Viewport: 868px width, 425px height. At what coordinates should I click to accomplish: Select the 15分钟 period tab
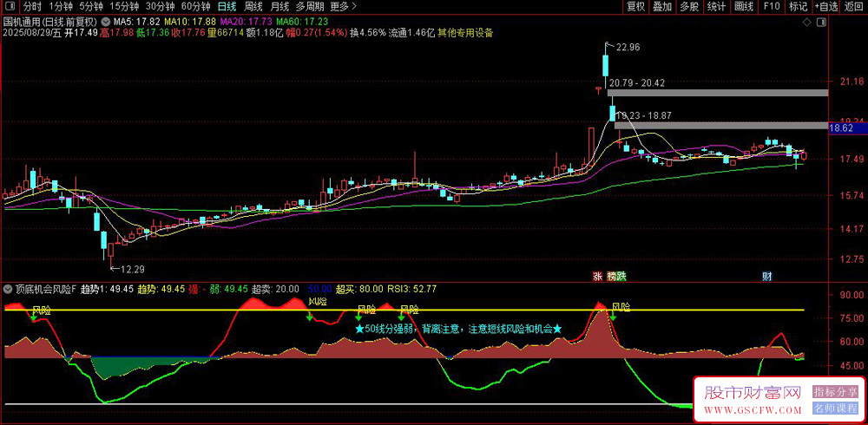(x=124, y=7)
